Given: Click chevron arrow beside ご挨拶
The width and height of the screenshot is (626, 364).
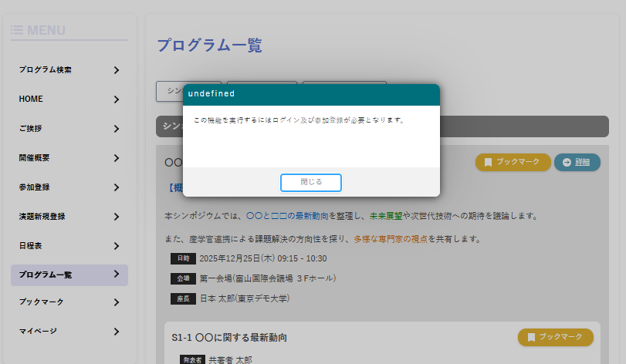Looking at the screenshot, I should click(116, 129).
